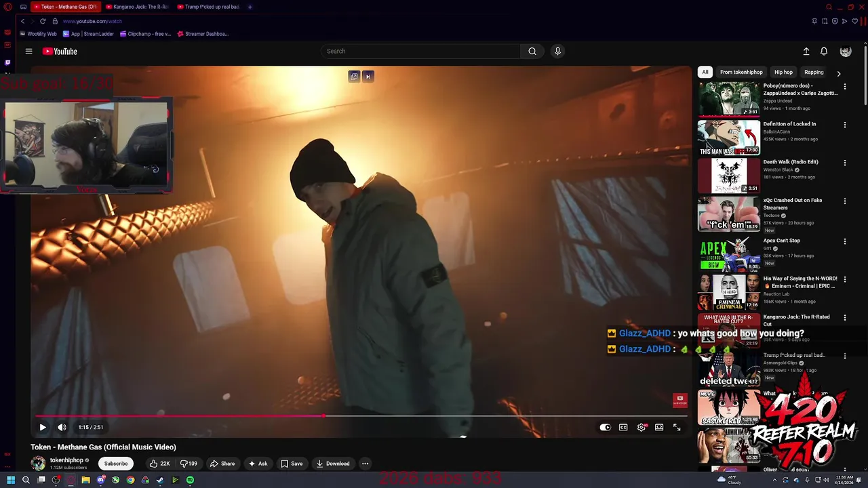The width and height of the screenshot is (868, 488).
Task: Share the Methane Gas video
Action: tap(222, 464)
